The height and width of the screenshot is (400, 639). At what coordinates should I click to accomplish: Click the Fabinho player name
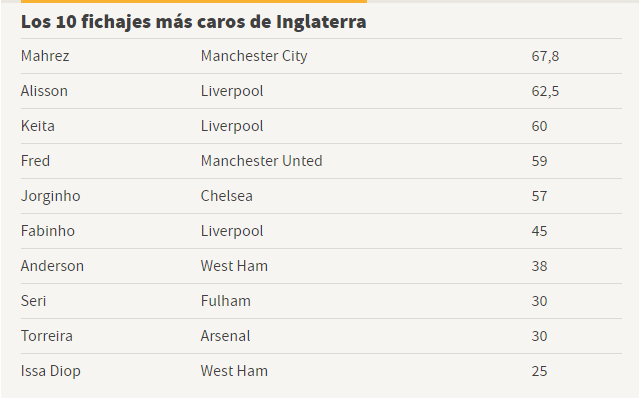click(x=48, y=231)
